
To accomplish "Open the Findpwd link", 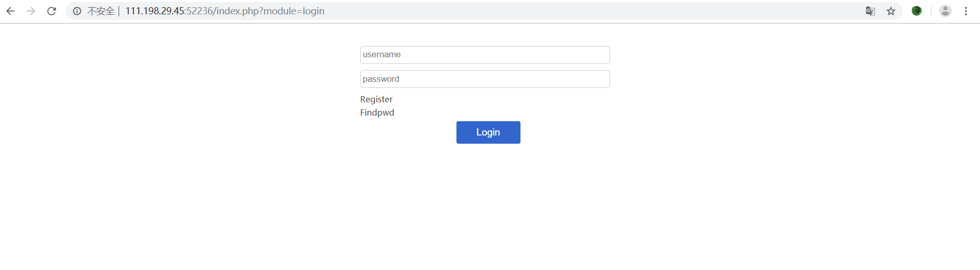I will click(377, 112).
